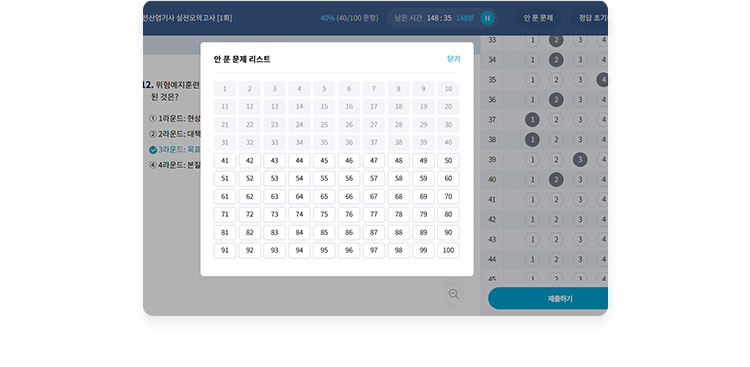Choose answer 3 for question 43
The width and height of the screenshot is (750, 367).
(580, 239)
